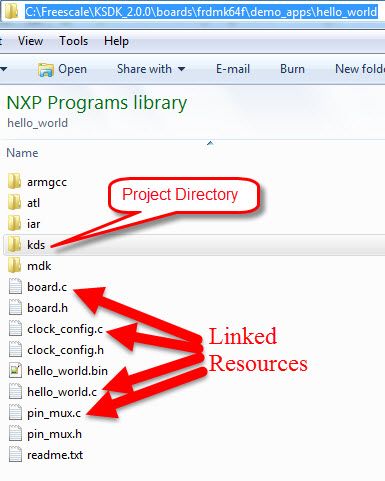Click the kds folder name
The height and width of the screenshot is (481, 385).
pyautogui.click(x=36, y=245)
